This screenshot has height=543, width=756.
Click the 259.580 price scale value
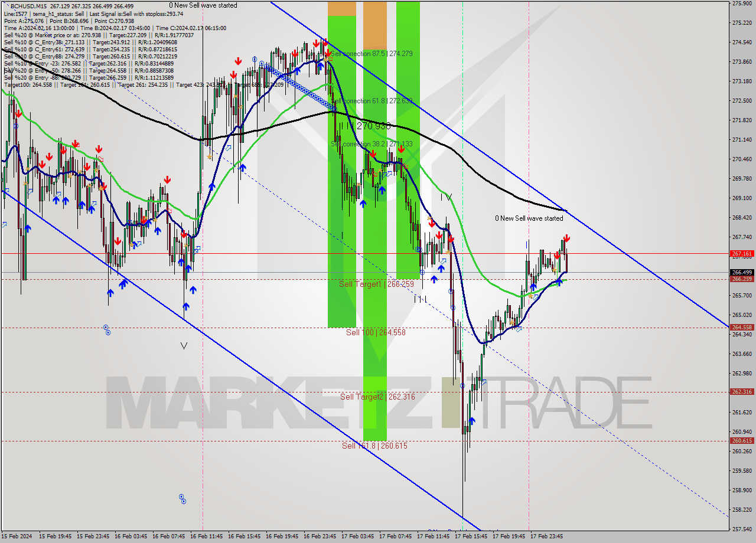point(742,471)
